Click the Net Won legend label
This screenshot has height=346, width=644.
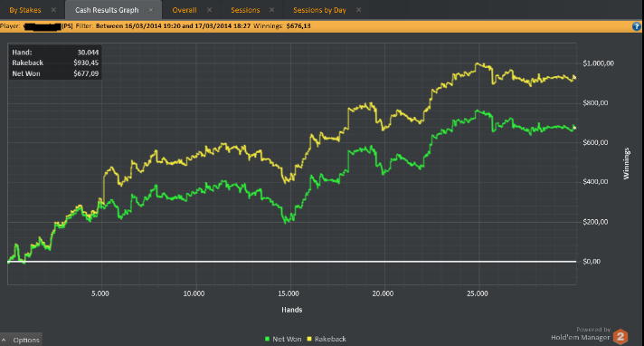[x=287, y=339]
